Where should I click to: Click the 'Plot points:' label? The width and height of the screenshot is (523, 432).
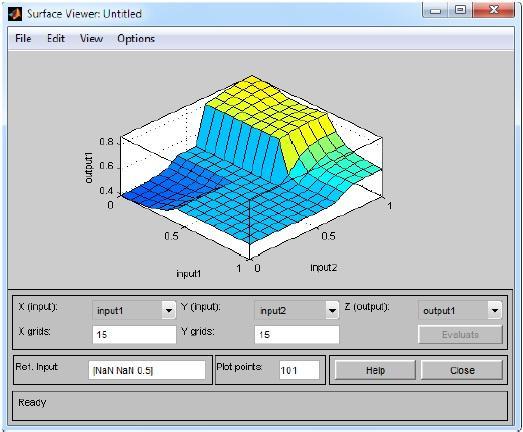tap(239, 367)
